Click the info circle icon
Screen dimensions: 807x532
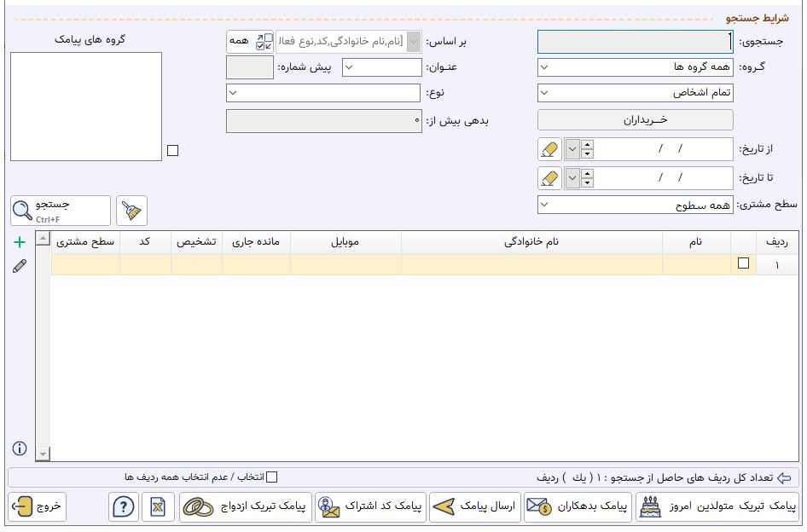coord(20,448)
